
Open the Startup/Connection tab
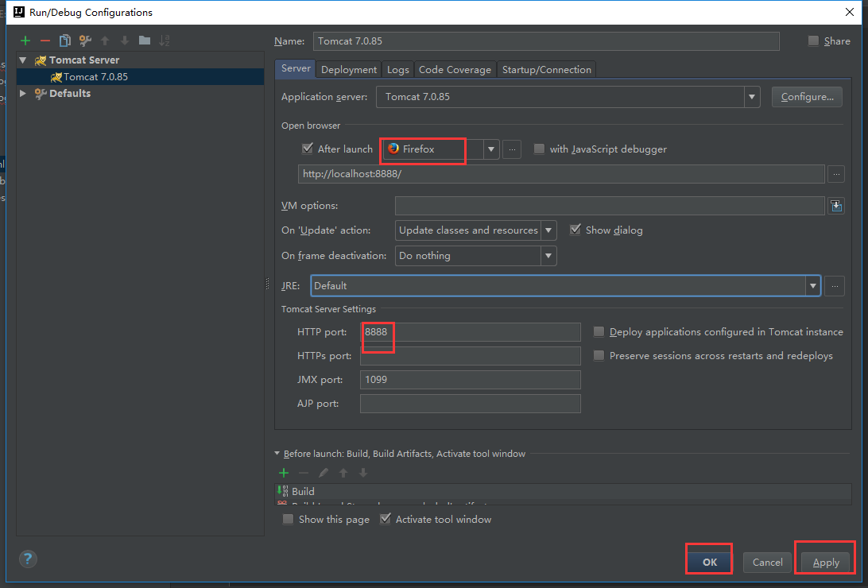click(546, 70)
